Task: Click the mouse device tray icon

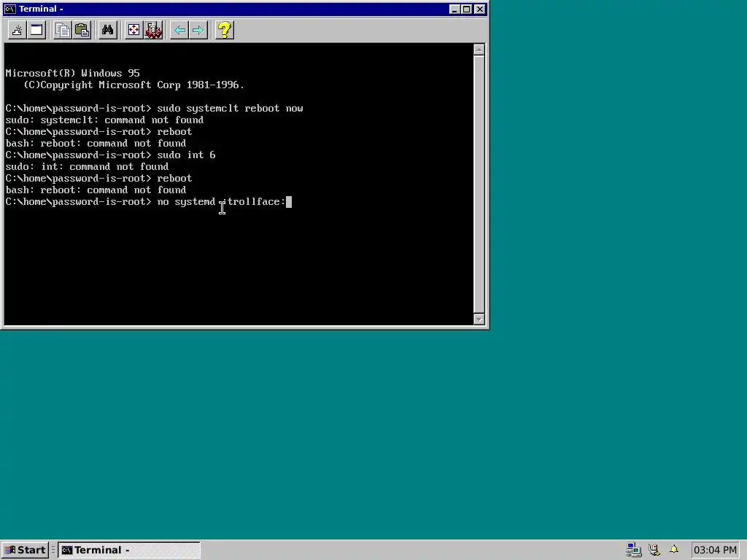Action: pyautogui.click(x=654, y=550)
